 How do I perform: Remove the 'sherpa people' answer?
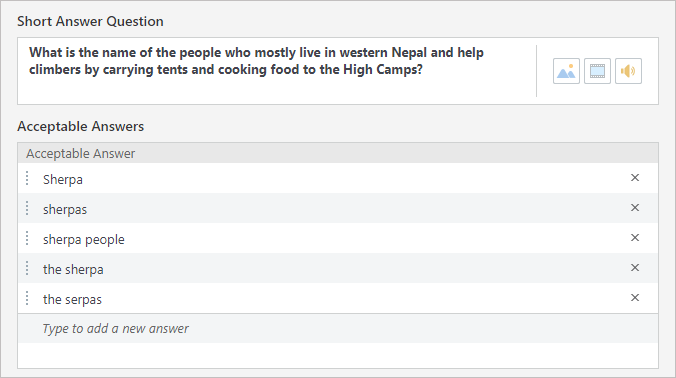point(635,237)
